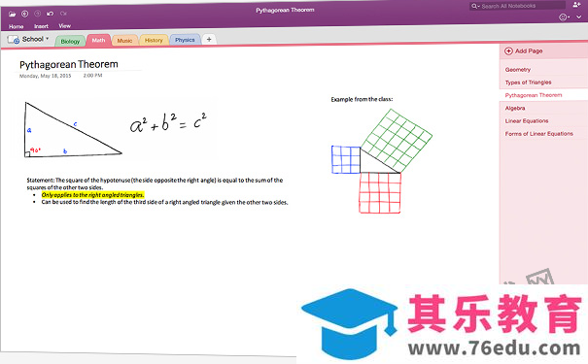Click the blue grid square drawing
This screenshot has width=588, height=364.
coord(346,159)
